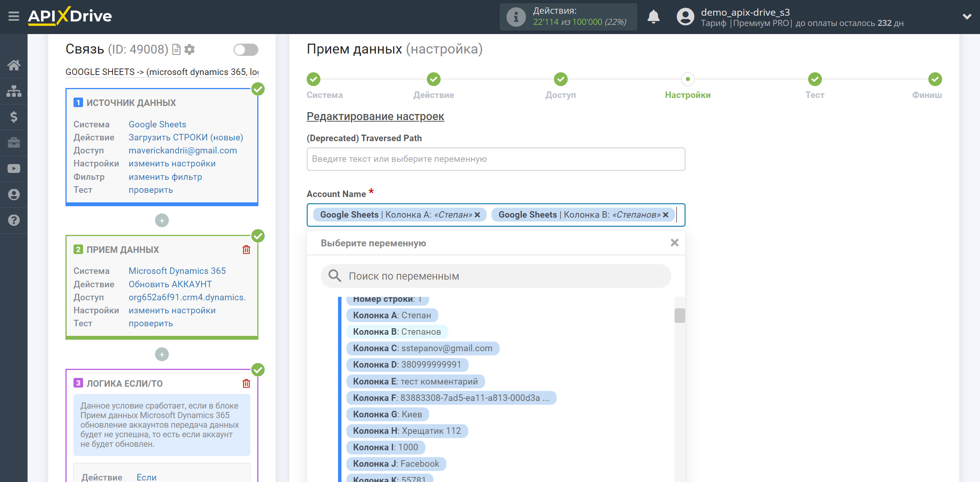Open the connections diagram sidebar icon
Screen dimensions: 980x482
[x=14, y=91]
